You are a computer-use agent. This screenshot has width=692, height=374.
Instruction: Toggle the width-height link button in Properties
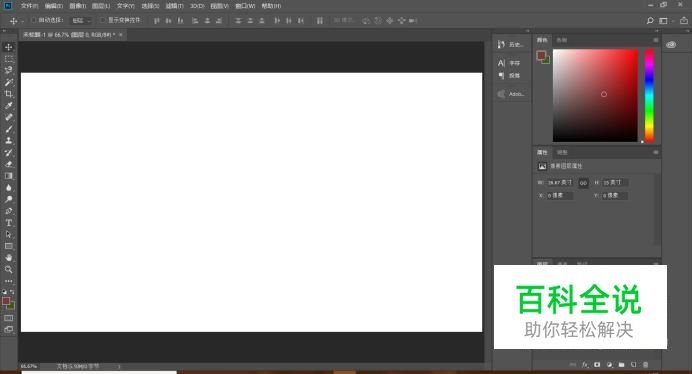pos(583,183)
